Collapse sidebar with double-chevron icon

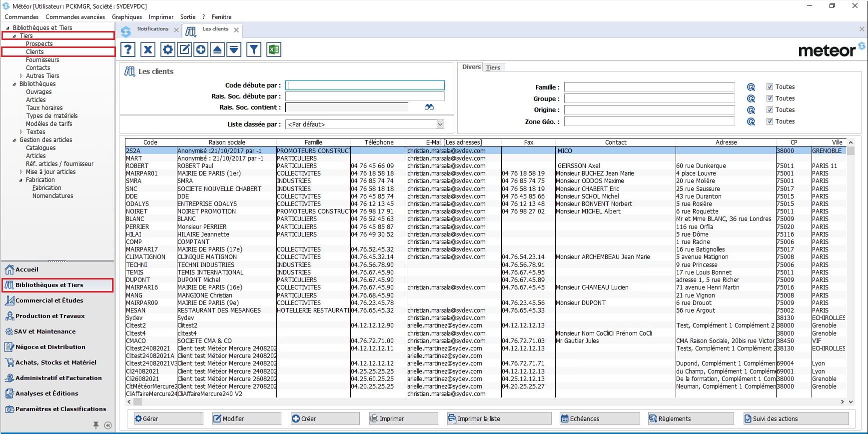(108, 425)
